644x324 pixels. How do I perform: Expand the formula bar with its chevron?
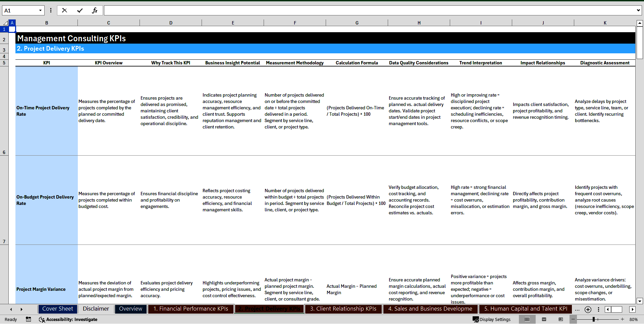click(639, 10)
